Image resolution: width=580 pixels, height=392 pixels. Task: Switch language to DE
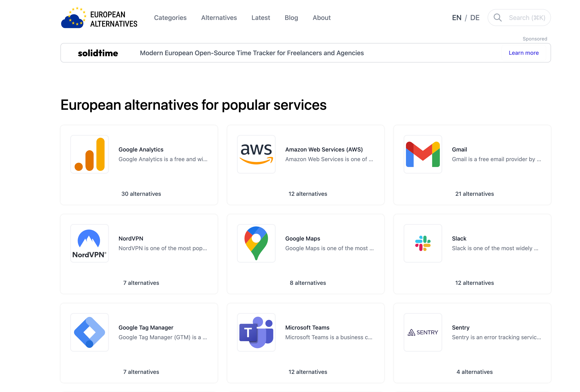[x=475, y=18]
